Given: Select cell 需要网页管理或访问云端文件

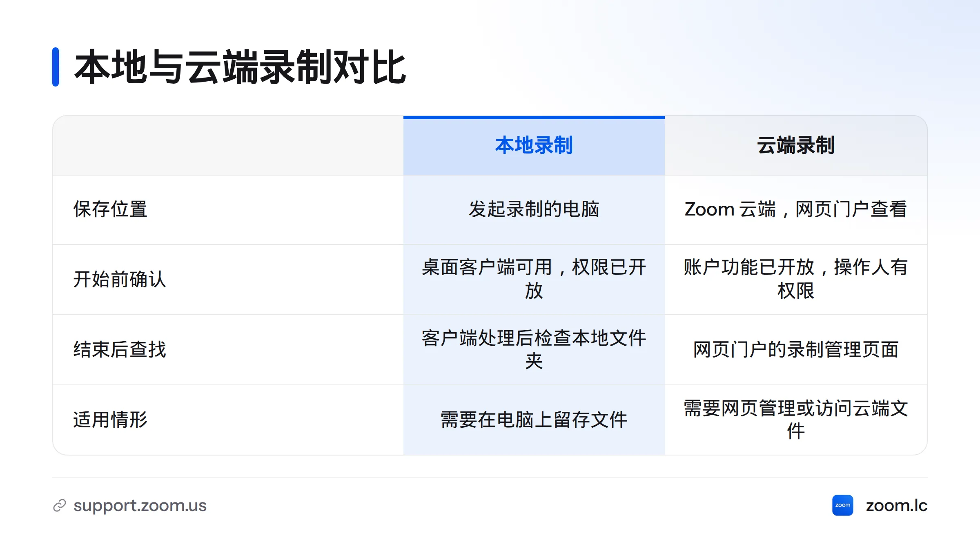Looking at the screenshot, I should (x=796, y=420).
